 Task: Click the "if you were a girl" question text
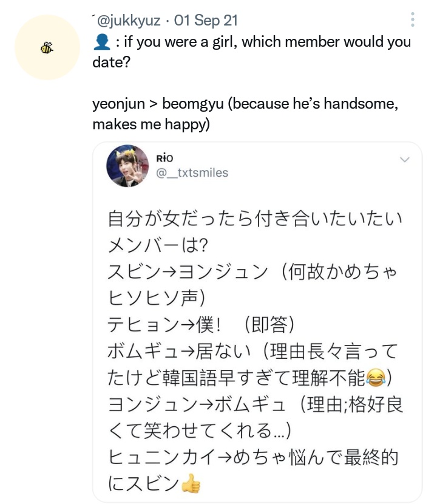coord(180,42)
